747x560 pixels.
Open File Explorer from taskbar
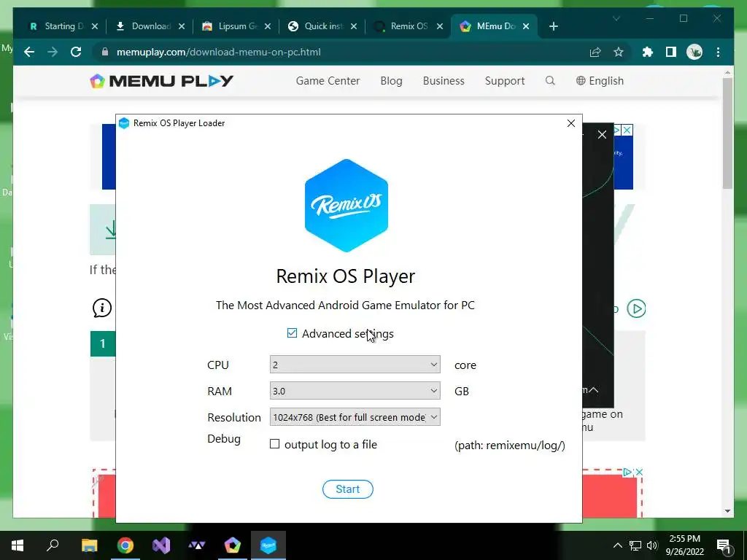point(89,545)
